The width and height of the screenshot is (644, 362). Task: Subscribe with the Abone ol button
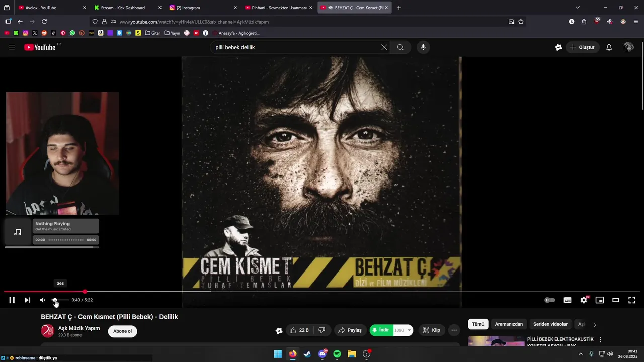point(122,331)
